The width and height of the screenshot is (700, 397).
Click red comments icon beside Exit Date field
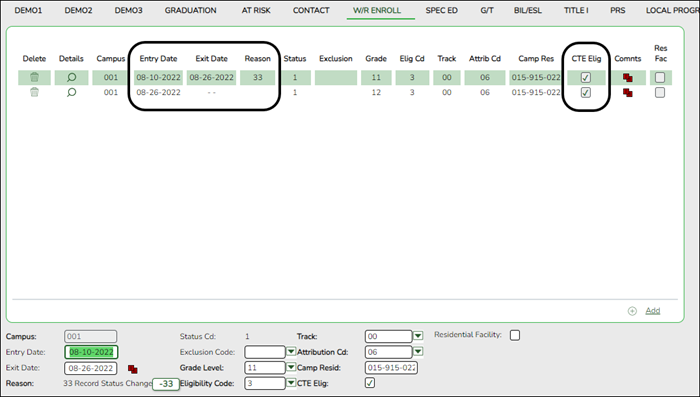point(133,369)
